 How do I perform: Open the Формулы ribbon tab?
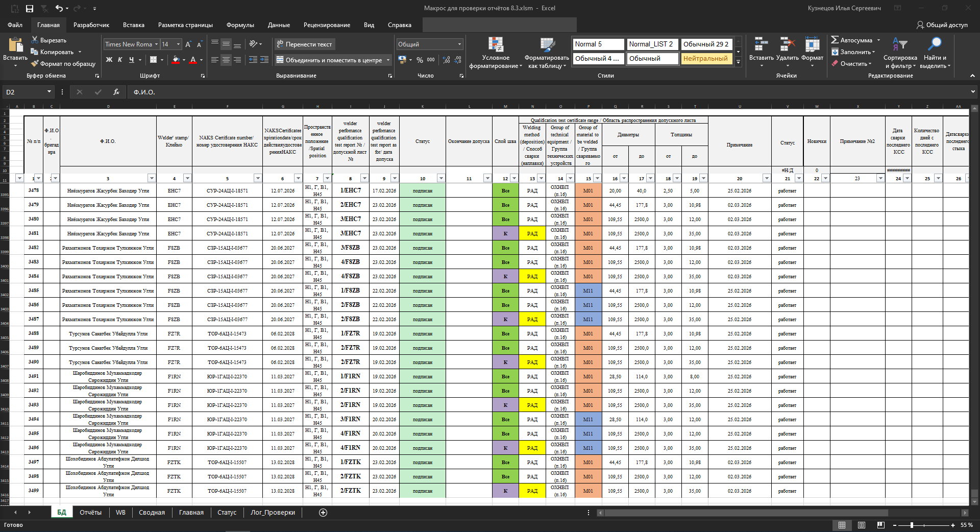pyautogui.click(x=240, y=25)
